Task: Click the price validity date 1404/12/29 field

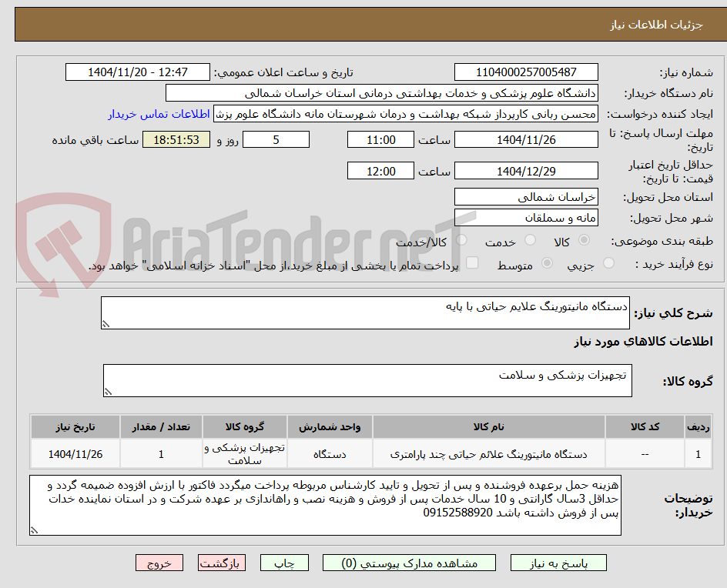Action: point(526,171)
